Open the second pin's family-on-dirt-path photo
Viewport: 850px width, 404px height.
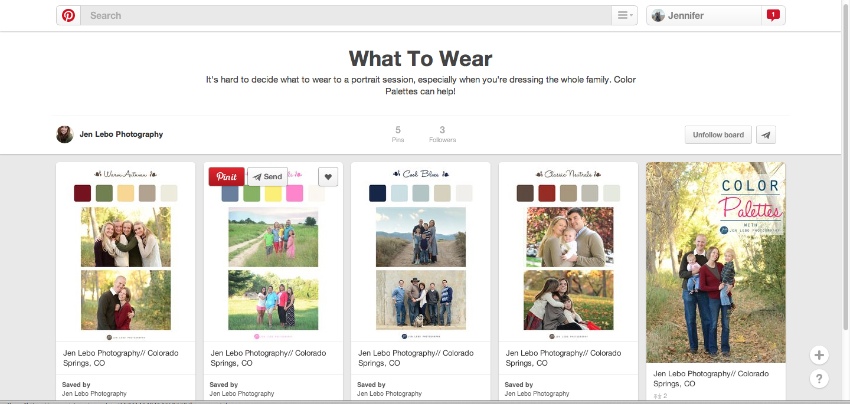tap(273, 237)
